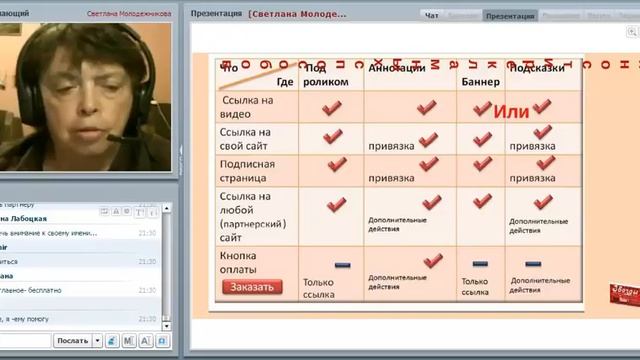Click the 'Баннер' column header
The height and width of the screenshot is (360, 640).
point(480,82)
